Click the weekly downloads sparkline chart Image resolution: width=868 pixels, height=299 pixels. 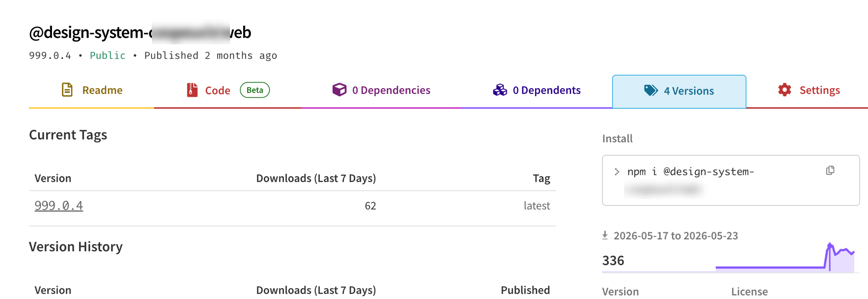click(785, 257)
